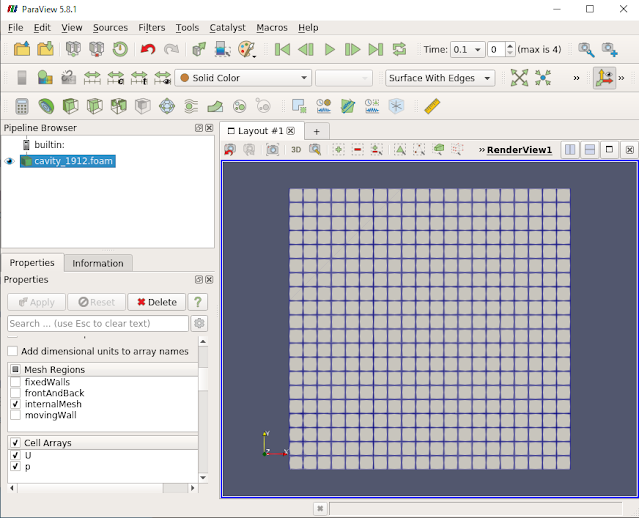Image resolution: width=639 pixels, height=518 pixels.
Task: Click the Capture Screenshot camera icon
Action: [272, 150]
